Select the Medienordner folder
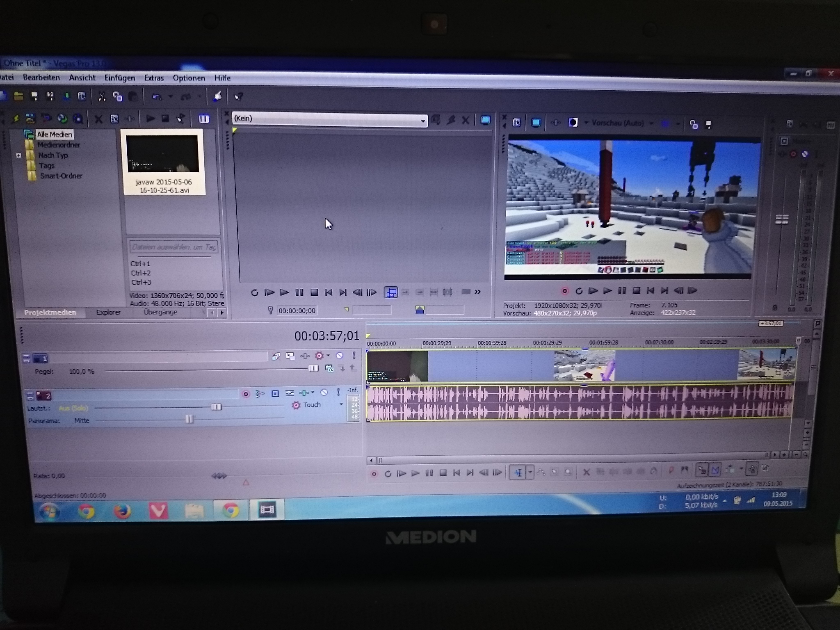This screenshot has width=840, height=630. [x=59, y=145]
